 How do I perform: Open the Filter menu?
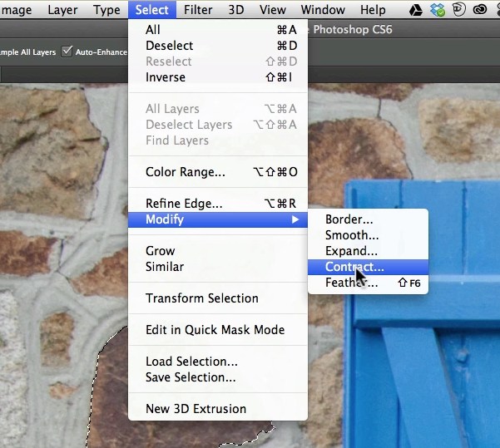pyautogui.click(x=197, y=10)
